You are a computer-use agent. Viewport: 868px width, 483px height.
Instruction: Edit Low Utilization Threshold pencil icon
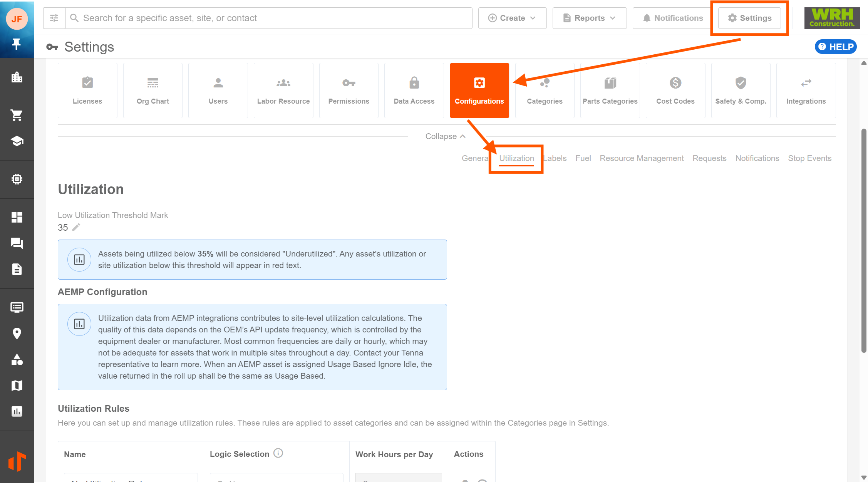[x=76, y=227]
